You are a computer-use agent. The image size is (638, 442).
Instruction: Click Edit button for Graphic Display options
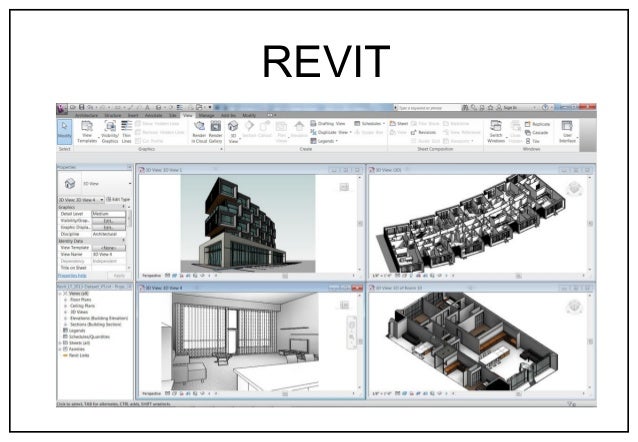tap(109, 228)
